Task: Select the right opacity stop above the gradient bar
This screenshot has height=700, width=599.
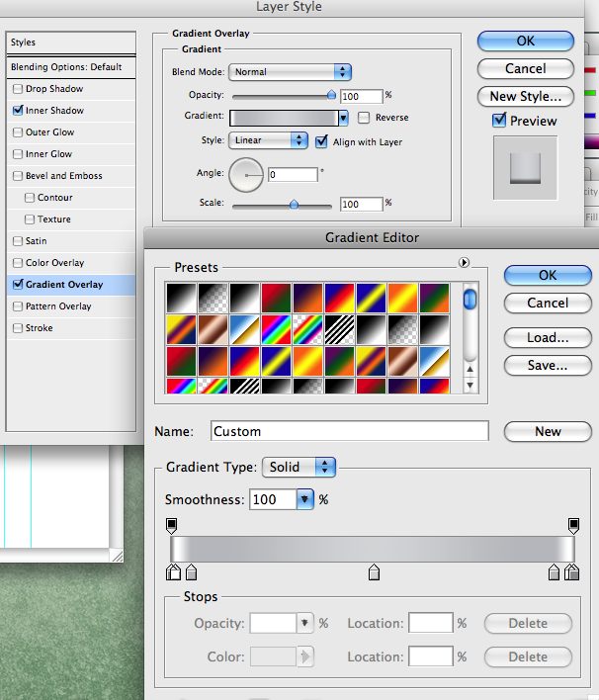Action: pyautogui.click(x=573, y=525)
